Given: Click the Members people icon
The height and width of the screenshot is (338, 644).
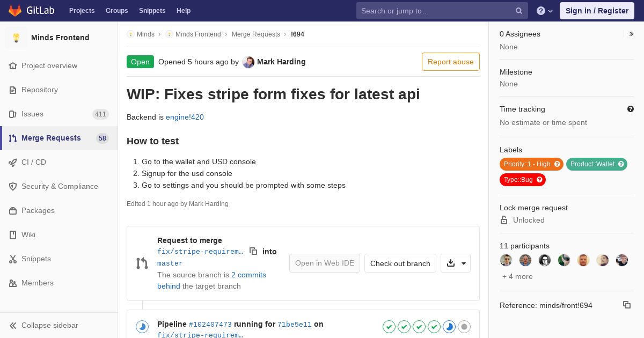Looking at the screenshot, I should [13, 283].
